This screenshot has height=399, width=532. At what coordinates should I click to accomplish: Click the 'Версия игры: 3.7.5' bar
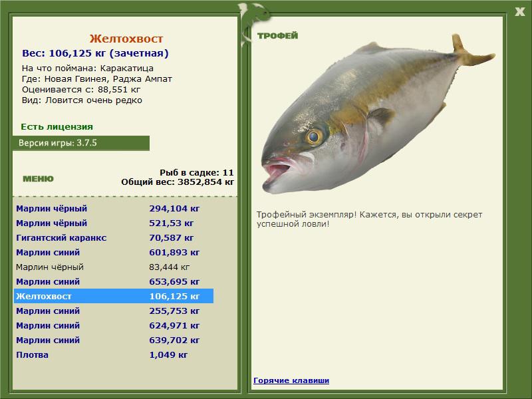click(81, 143)
